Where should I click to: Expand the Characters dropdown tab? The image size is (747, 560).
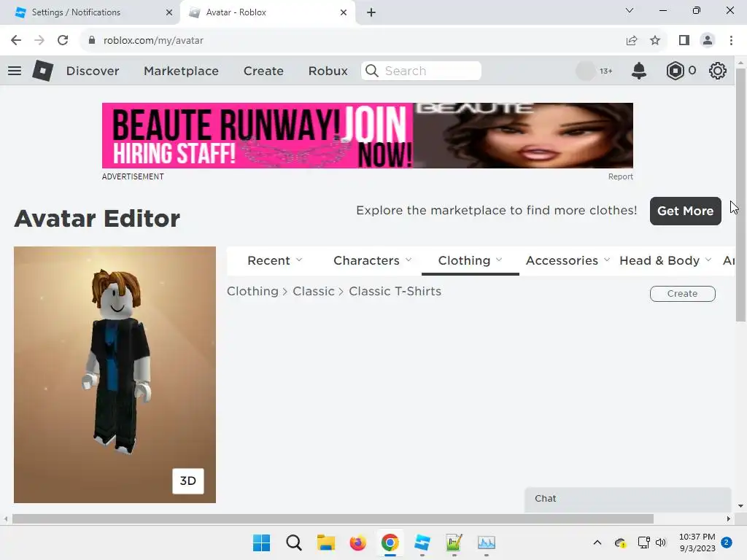pos(373,260)
